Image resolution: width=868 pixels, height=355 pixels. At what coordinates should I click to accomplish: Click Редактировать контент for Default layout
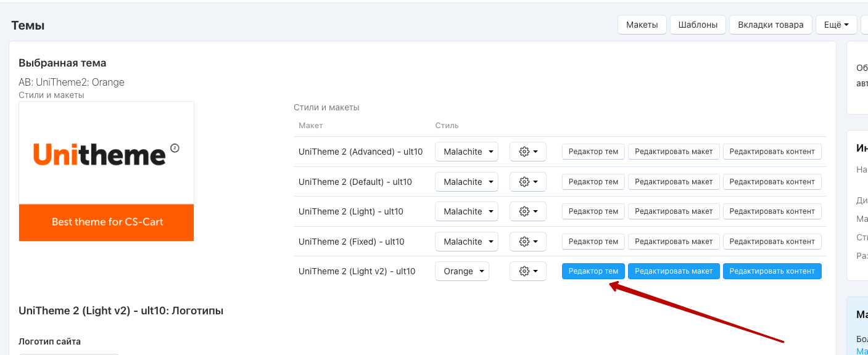772,182
